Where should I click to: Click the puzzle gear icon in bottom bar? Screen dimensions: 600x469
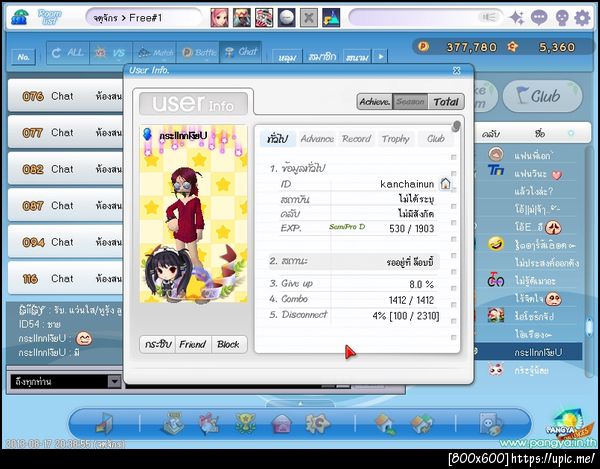click(x=317, y=423)
